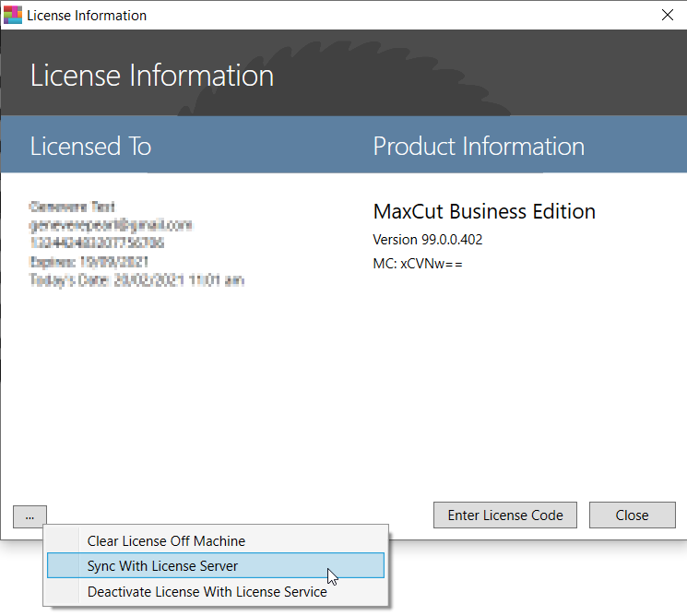Click the Close button at bottom right
687x616 pixels.
click(x=632, y=515)
